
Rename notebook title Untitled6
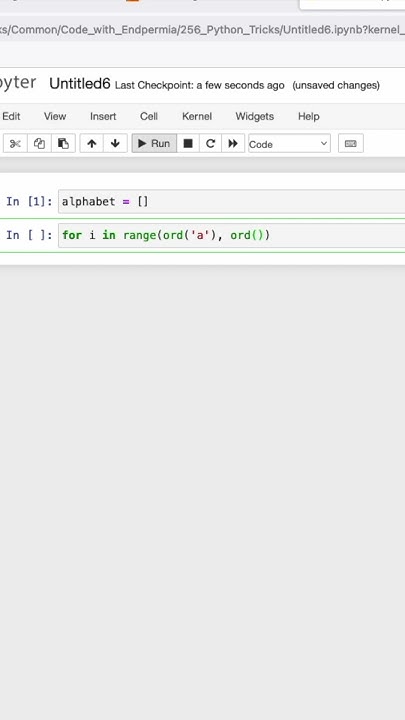tap(80, 84)
